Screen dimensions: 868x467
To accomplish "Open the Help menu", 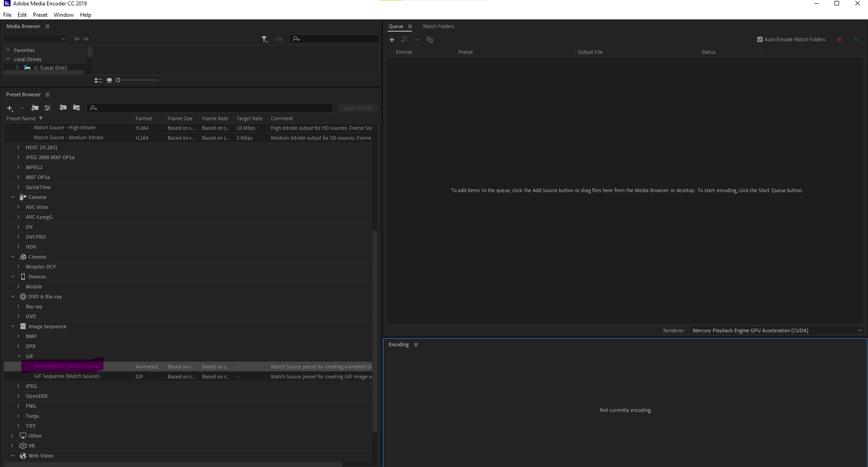I will coord(85,15).
